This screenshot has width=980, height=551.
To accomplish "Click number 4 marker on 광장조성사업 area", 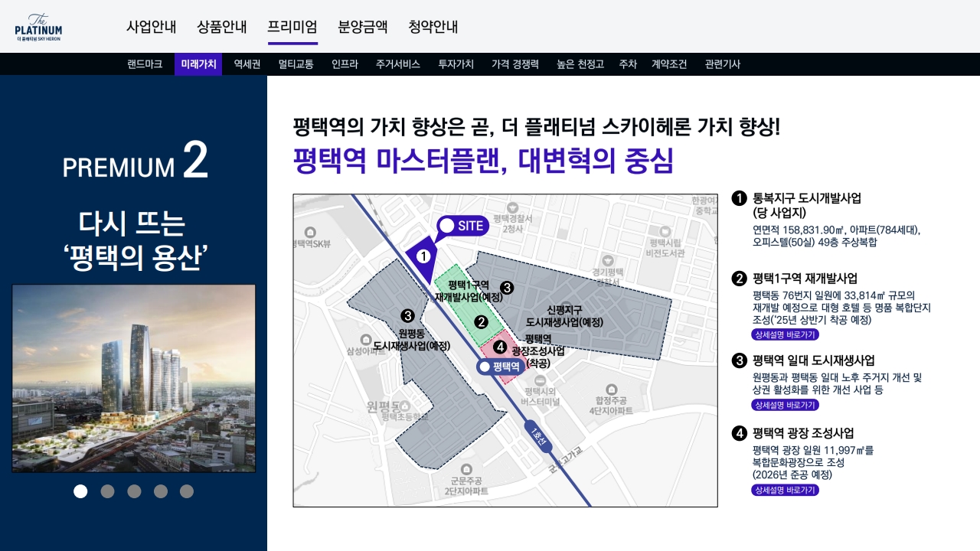I will click(499, 347).
